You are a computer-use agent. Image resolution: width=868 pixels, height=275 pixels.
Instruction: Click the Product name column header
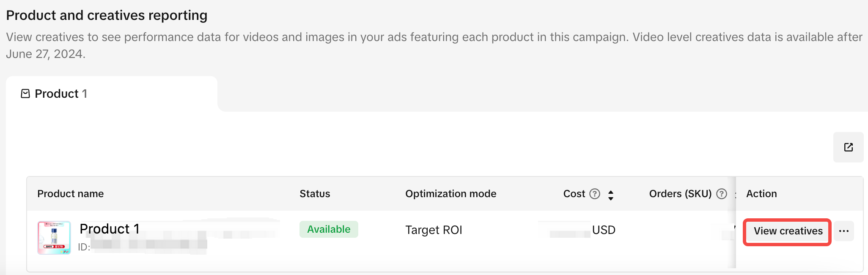click(71, 194)
